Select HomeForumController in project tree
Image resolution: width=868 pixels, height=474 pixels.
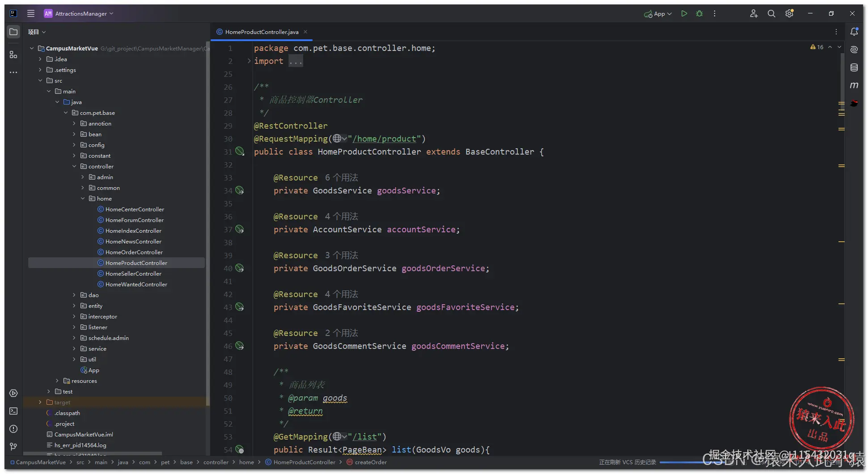(x=135, y=220)
